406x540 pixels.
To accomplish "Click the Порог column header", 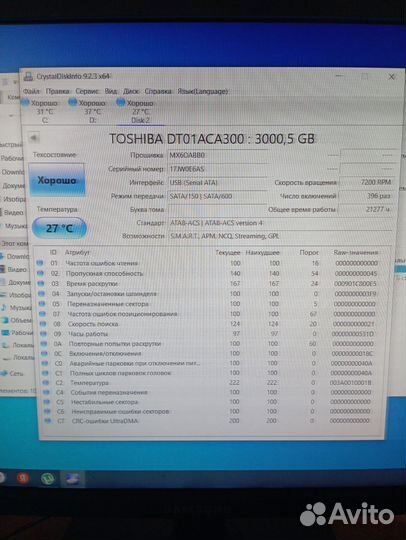I will (309, 252).
